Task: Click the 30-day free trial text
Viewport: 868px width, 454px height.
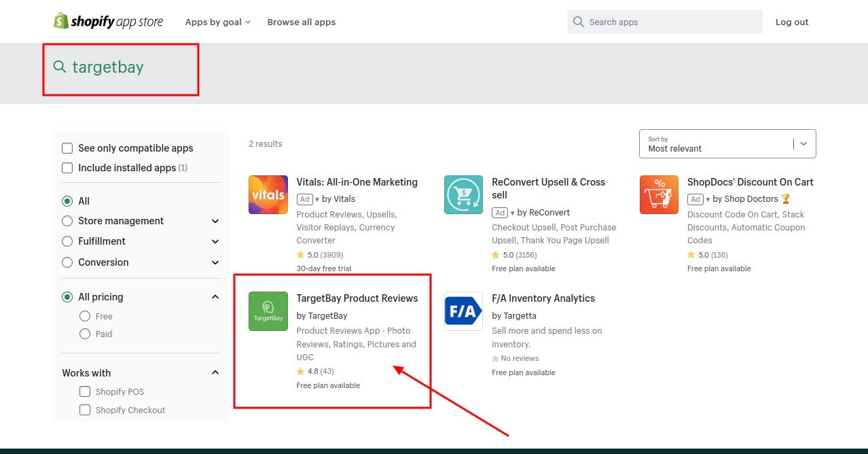Action: [x=324, y=268]
